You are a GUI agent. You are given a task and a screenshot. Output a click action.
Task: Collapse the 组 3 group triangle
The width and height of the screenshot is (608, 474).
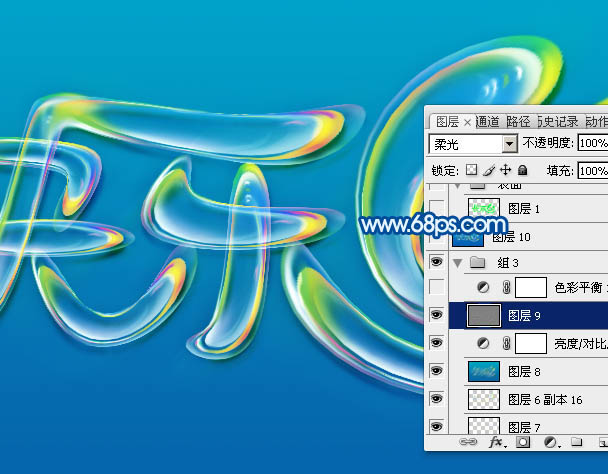pos(458,263)
